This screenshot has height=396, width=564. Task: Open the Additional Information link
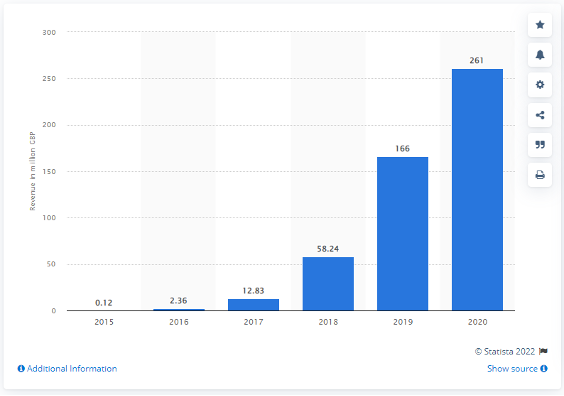coord(67,369)
